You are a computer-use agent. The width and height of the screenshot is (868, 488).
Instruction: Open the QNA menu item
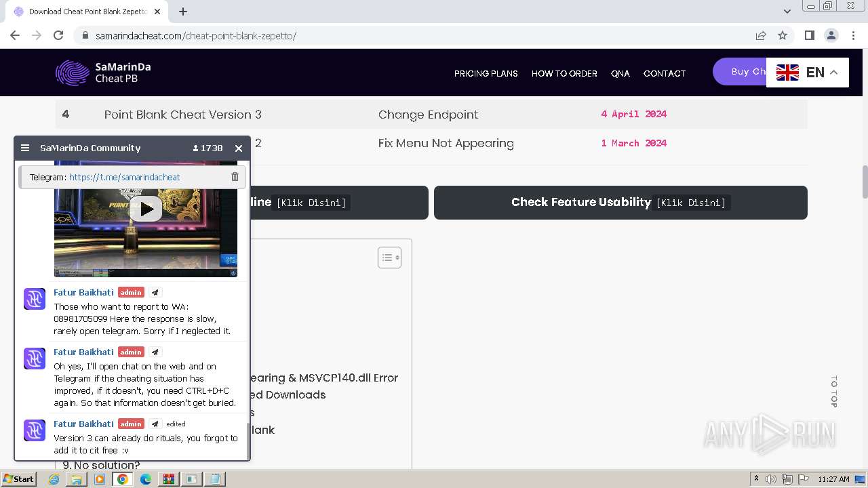click(620, 73)
